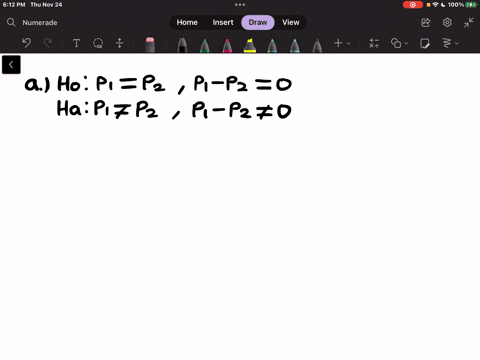
Task: Tap the red screen recording indicator
Action: (413, 5)
